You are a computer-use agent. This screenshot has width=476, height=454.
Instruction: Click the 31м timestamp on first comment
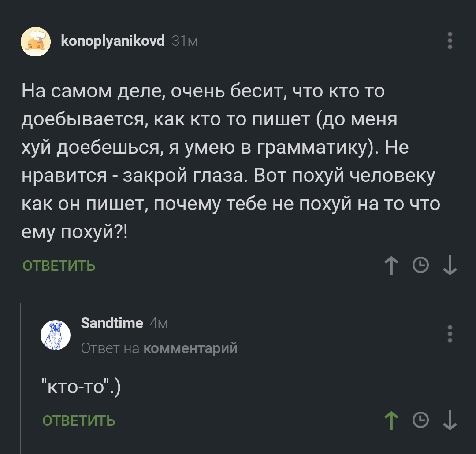click(x=184, y=41)
